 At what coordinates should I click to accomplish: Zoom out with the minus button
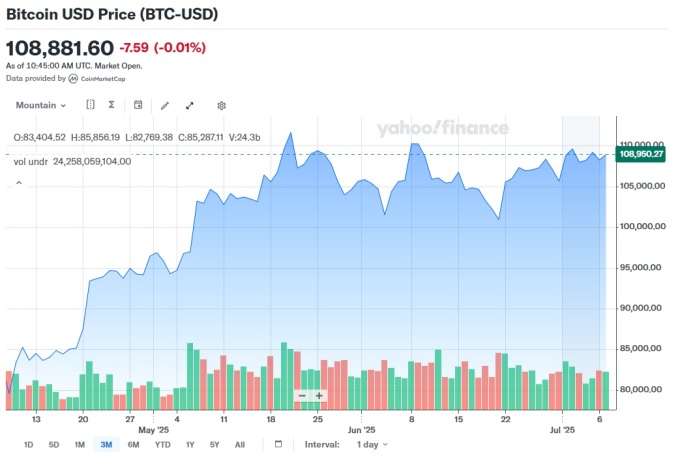coord(302,396)
